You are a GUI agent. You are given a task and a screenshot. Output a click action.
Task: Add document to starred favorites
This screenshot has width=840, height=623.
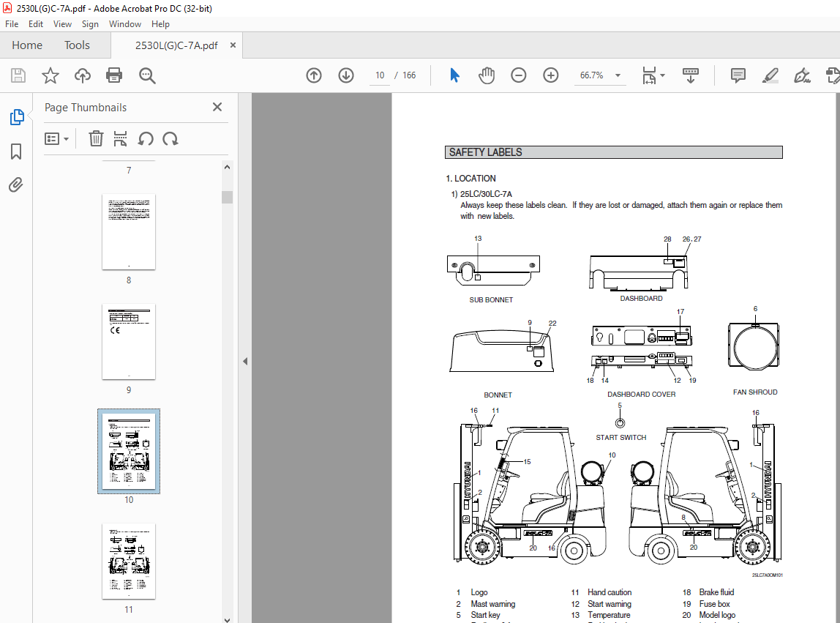click(x=50, y=75)
